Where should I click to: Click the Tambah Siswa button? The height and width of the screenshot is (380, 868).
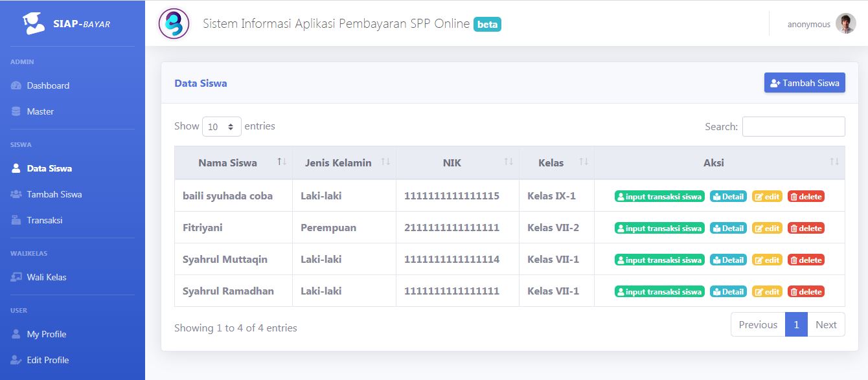click(x=805, y=82)
